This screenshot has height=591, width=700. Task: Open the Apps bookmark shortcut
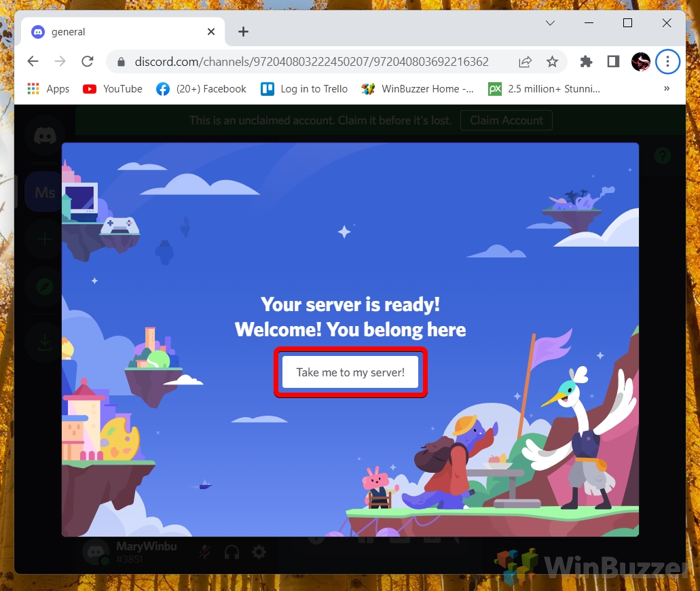click(48, 89)
